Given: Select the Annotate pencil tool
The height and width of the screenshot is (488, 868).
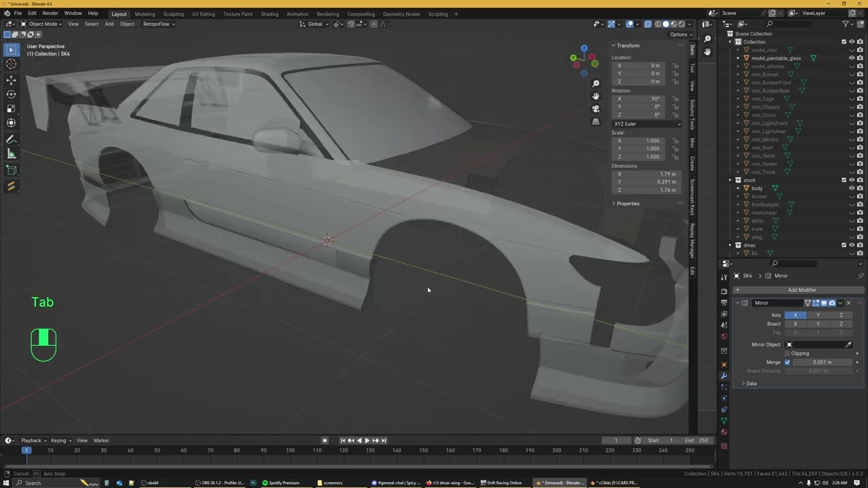Looking at the screenshot, I should click(x=11, y=140).
